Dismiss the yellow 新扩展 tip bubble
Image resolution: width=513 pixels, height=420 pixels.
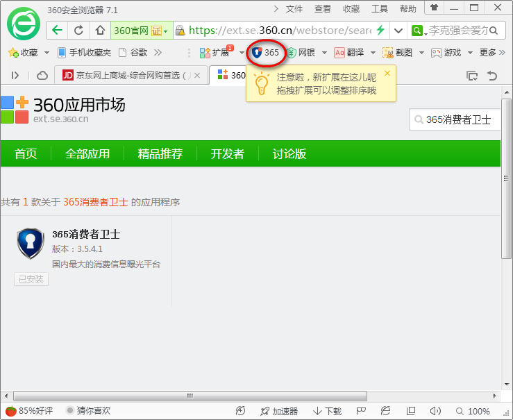click(x=387, y=74)
